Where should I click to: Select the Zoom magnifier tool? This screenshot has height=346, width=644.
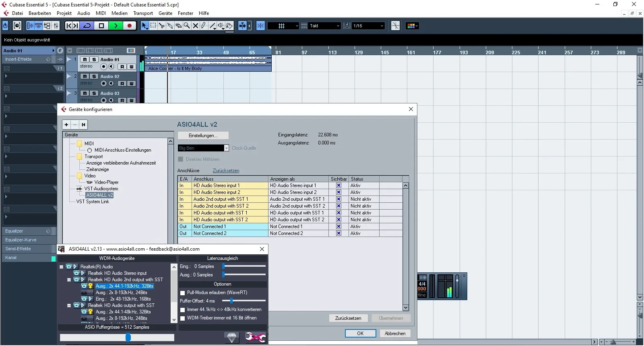[x=187, y=26]
